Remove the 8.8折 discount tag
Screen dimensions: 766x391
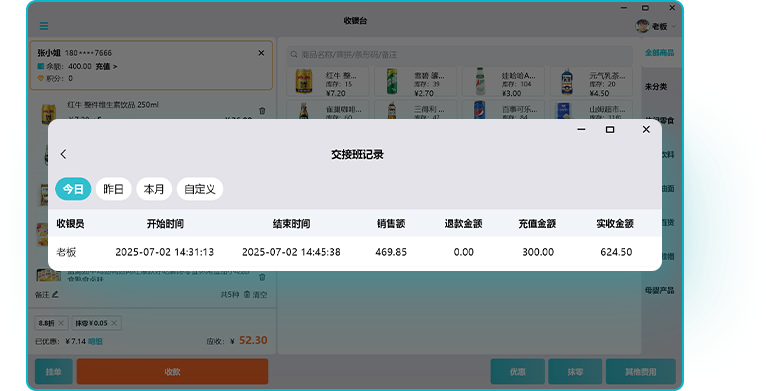61,323
